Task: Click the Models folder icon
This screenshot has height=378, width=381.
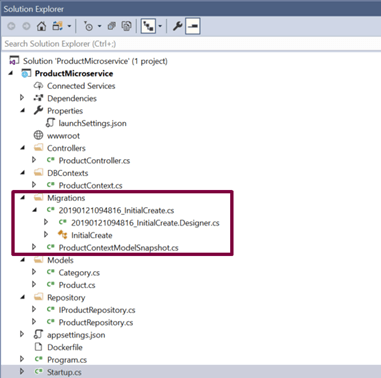Action: pos(38,260)
